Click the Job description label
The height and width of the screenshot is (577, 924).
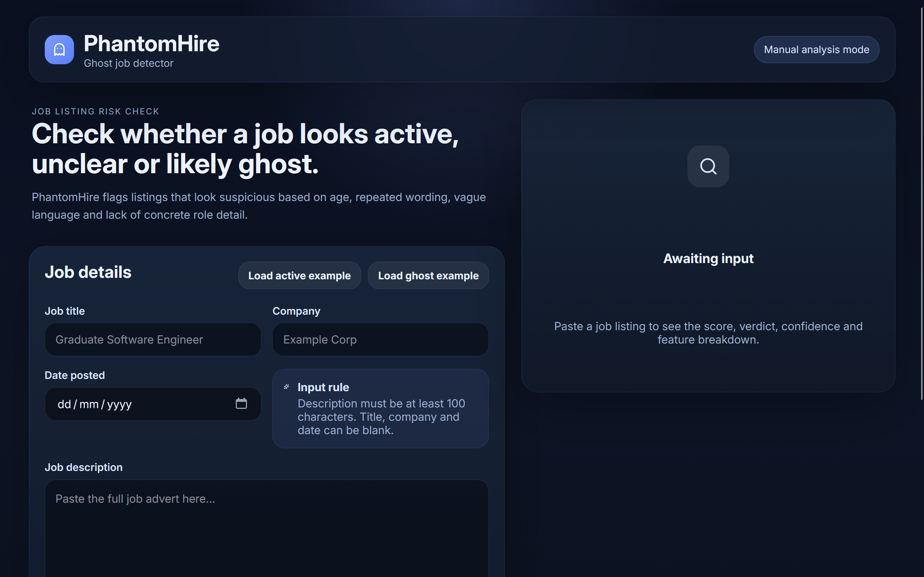83,467
